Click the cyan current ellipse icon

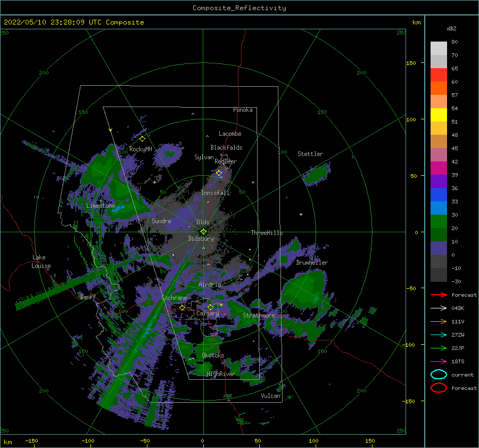439,374
